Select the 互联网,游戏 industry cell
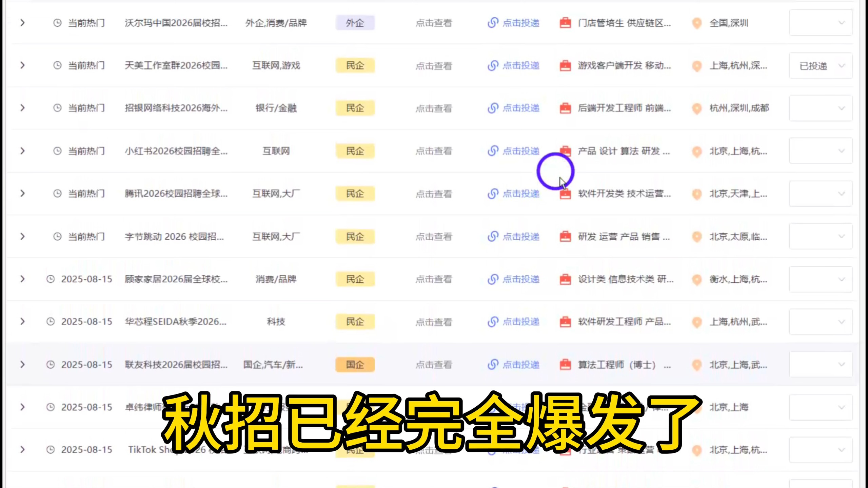Screen dimensions: 868x488 point(276,65)
